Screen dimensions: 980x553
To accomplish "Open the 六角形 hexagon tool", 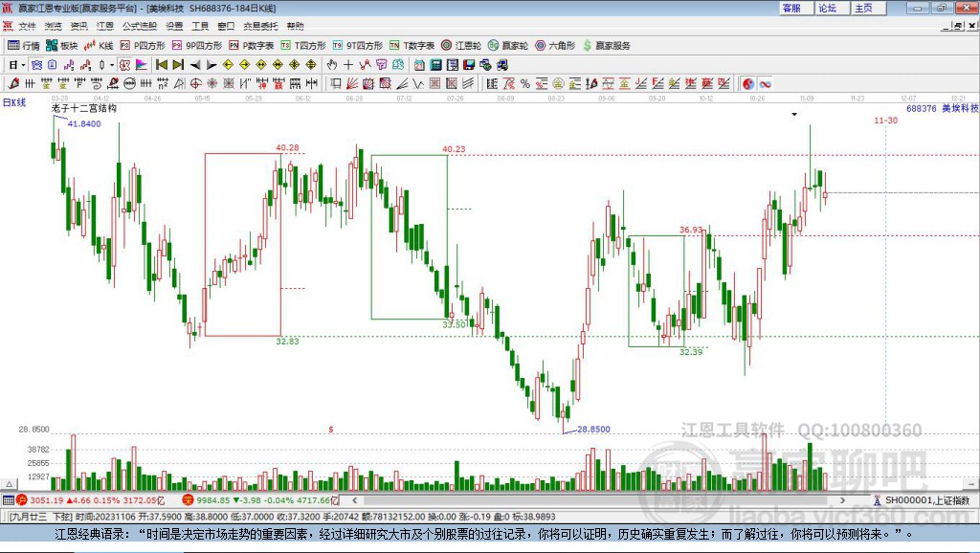I will [x=555, y=46].
